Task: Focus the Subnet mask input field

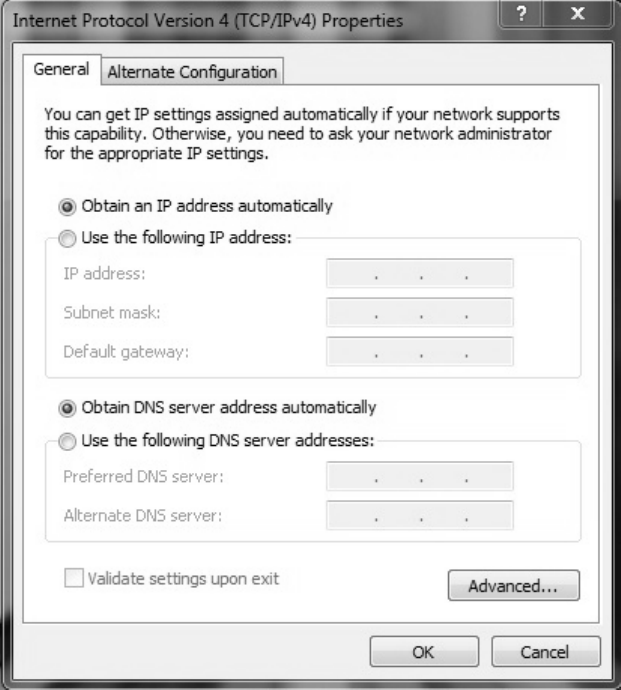Action: click(419, 312)
